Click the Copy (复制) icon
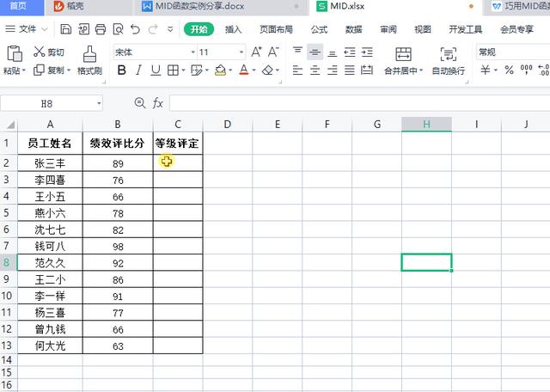Viewport: 550px width, 392px height. (39, 70)
